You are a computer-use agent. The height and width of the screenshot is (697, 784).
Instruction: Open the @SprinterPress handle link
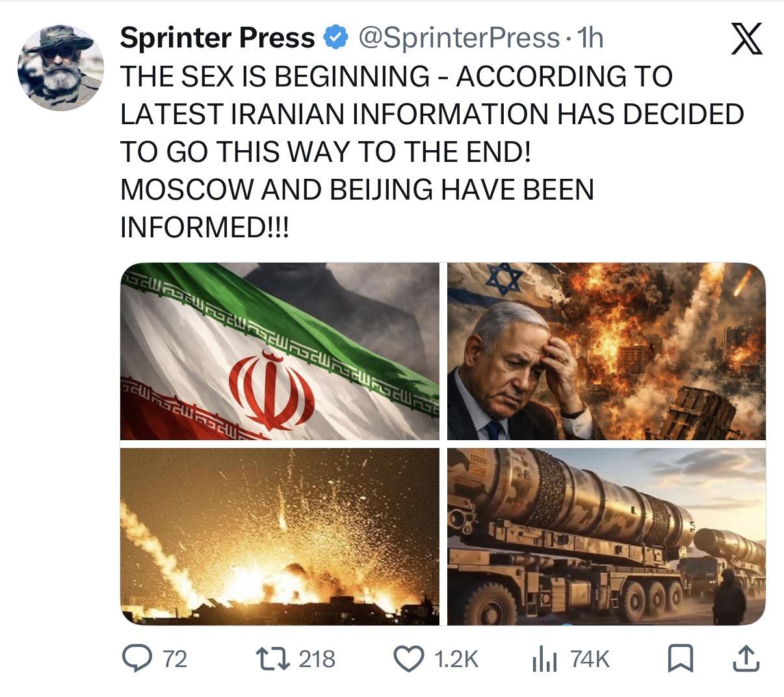coord(458,38)
